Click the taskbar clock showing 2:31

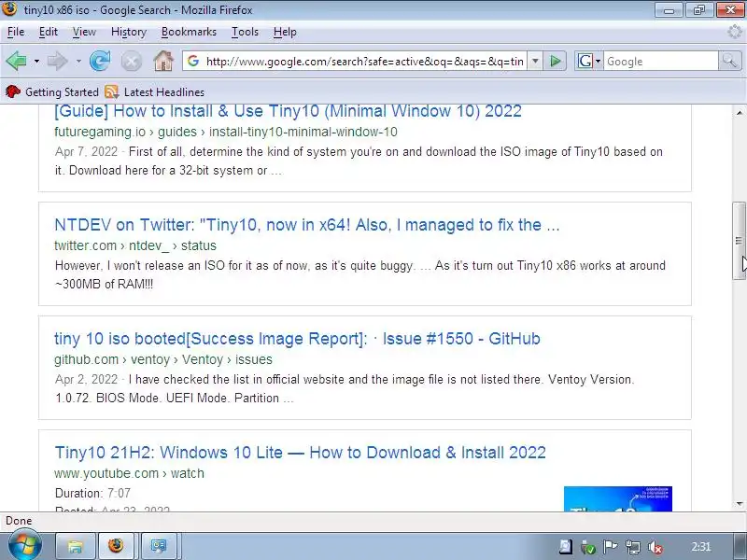pos(701,547)
